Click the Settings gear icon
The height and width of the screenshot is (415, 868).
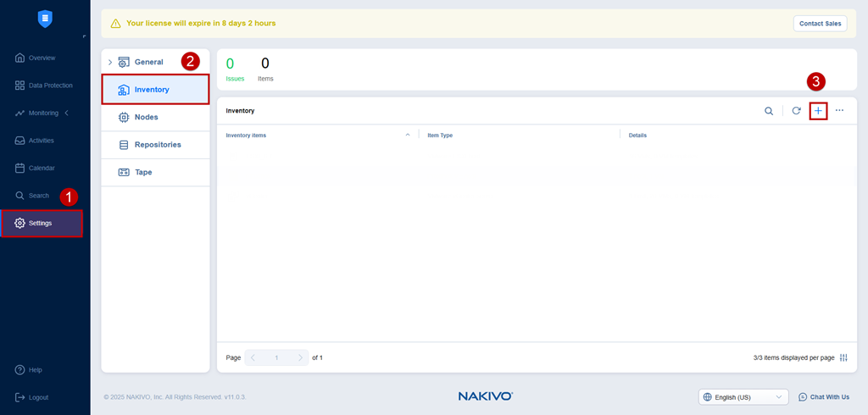[x=20, y=223]
